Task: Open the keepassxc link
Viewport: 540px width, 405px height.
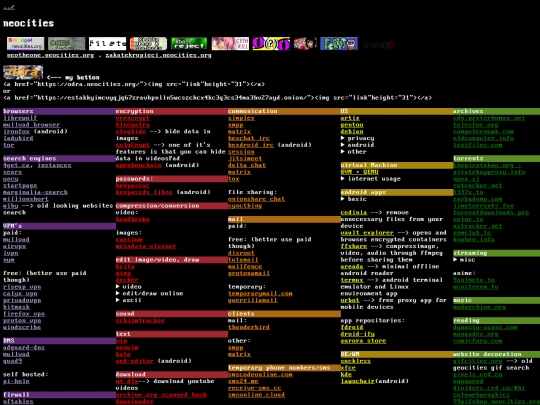Action: [x=133, y=186]
